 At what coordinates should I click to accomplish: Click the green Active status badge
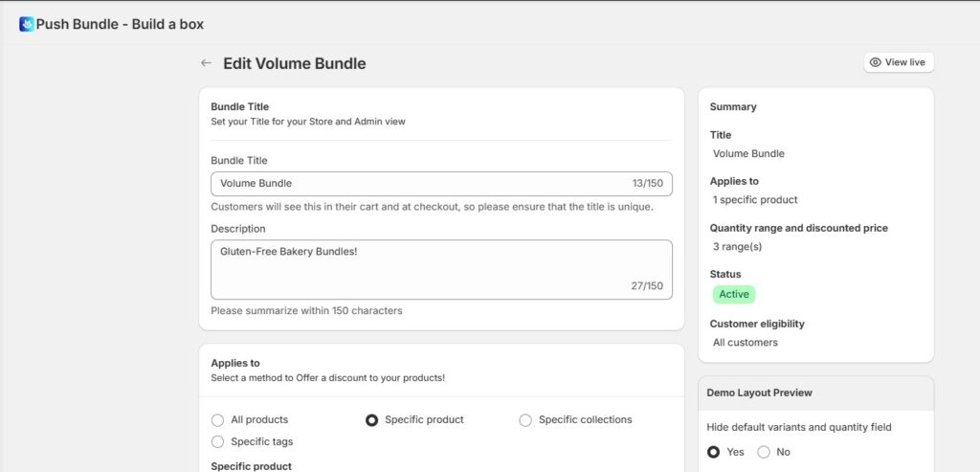[733, 294]
